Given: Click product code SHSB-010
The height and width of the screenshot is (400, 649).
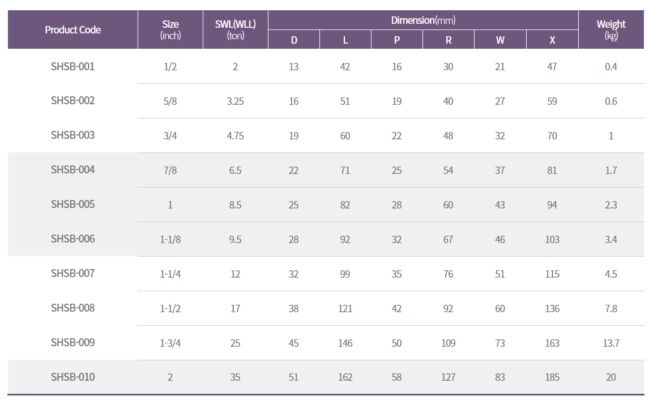Looking at the screenshot, I should point(73,377).
